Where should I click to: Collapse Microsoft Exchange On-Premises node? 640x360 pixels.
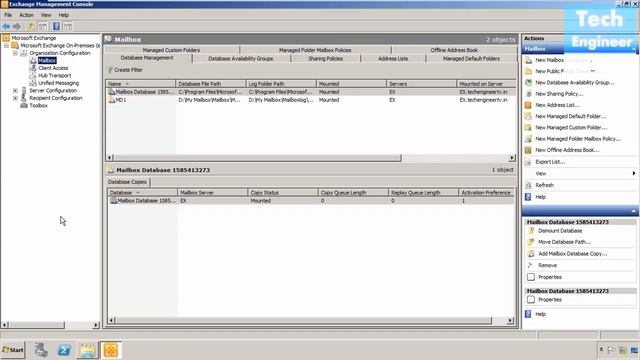[7, 46]
